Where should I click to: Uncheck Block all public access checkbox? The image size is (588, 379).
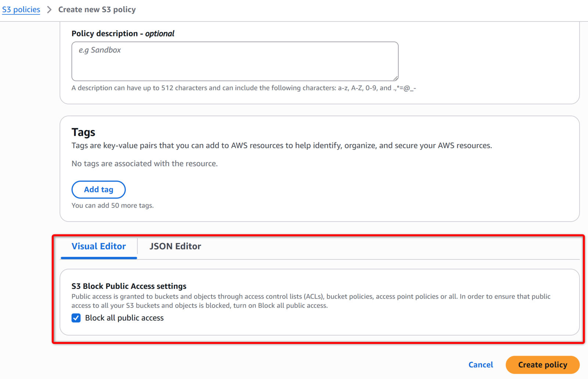click(x=76, y=318)
